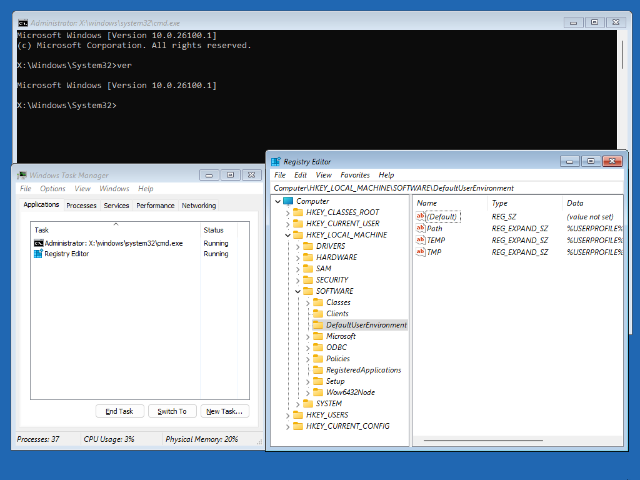Open Task Manager Options menu
Image resolution: width=640 pixels, height=480 pixels.
(x=53, y=189)
